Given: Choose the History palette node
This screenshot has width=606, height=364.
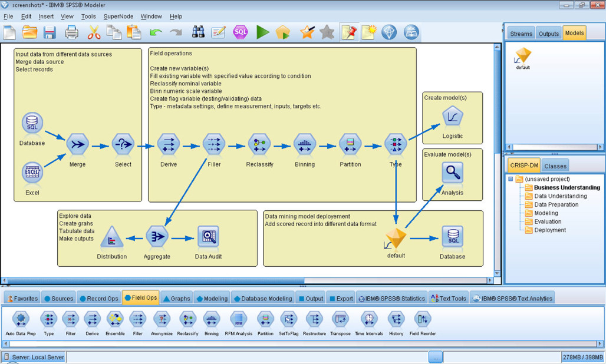Looking at the screenshot, I should coord(396,323).
